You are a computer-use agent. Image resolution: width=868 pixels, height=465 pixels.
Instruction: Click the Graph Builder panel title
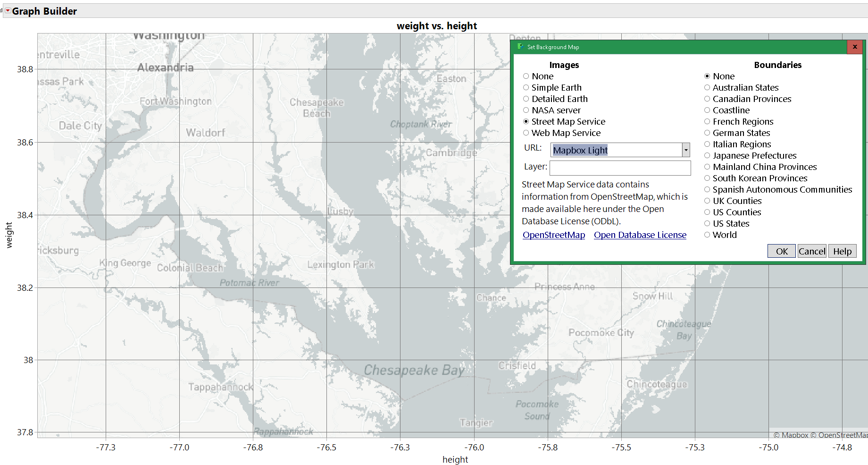pyautogui.click(x=44, y=11)
